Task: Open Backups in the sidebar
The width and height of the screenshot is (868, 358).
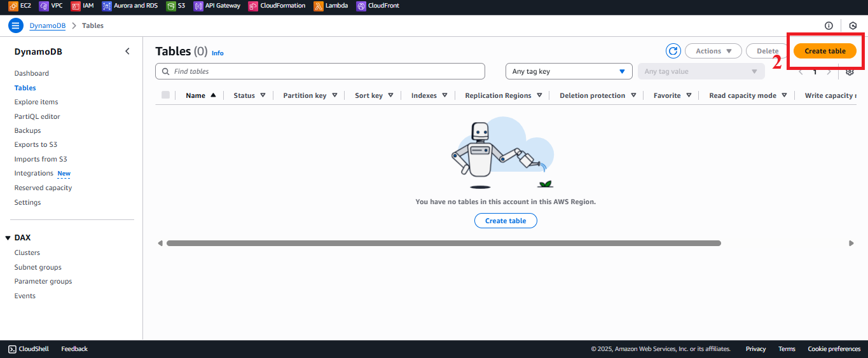Action: pyautogui.click(x=28, y=130)
